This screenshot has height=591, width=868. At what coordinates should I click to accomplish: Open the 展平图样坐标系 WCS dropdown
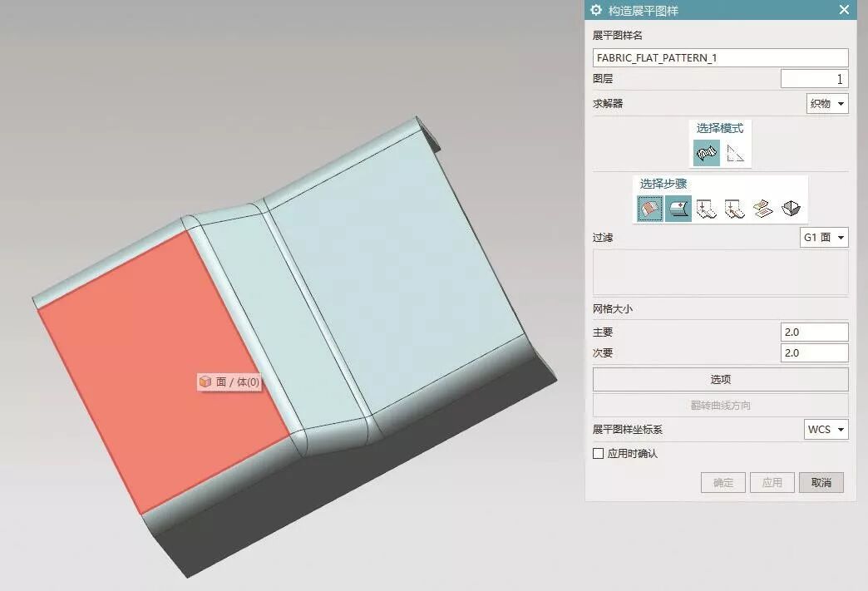tap(826, 430)
